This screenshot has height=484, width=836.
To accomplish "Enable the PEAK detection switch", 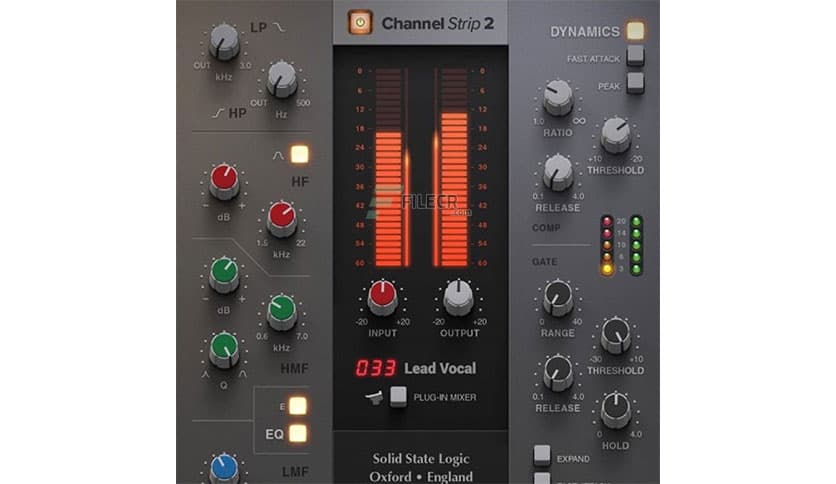I will [635, 83].
